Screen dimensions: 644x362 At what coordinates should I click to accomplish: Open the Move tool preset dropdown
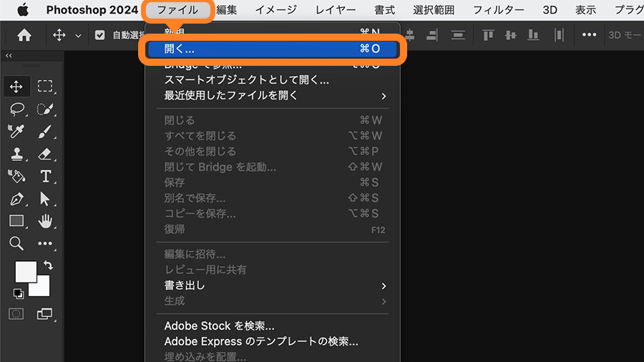pos(78,35)
